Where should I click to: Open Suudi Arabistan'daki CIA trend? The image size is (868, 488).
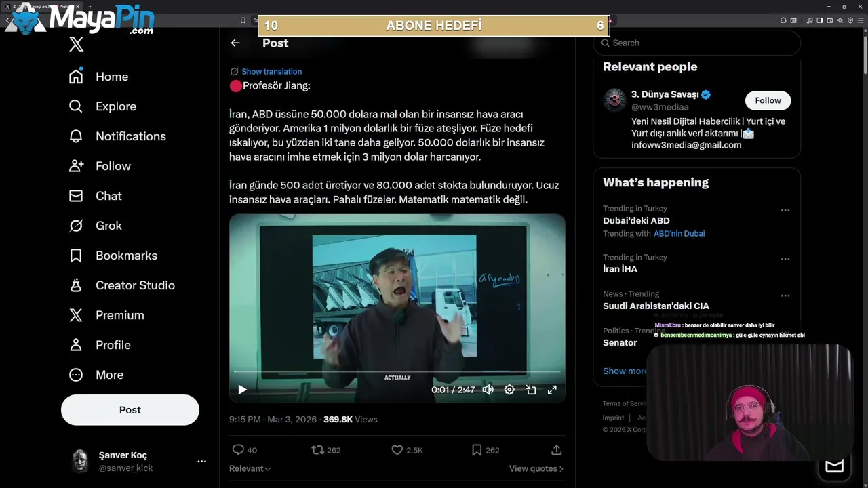pyautogui.click(x=656, y=306)
